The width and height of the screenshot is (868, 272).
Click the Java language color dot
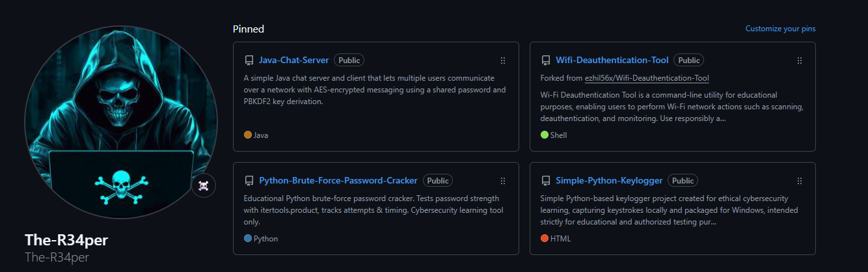[x=248, y=135]
